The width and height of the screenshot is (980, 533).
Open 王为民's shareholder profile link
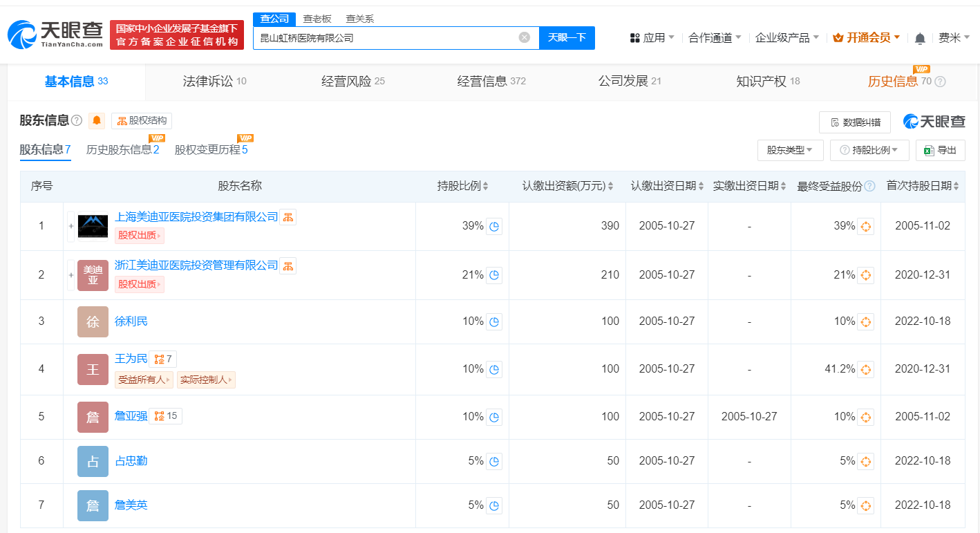point(130,359)
